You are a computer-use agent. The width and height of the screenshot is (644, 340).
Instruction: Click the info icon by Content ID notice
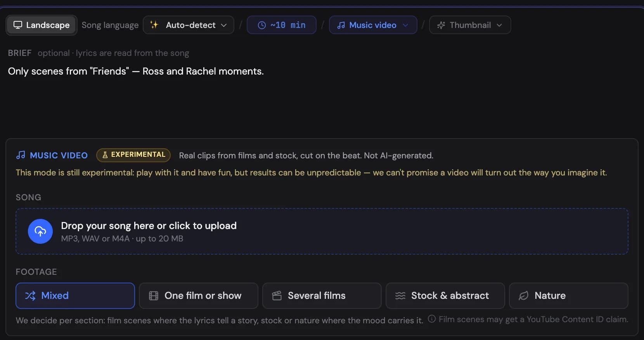[x=431, y=319]
